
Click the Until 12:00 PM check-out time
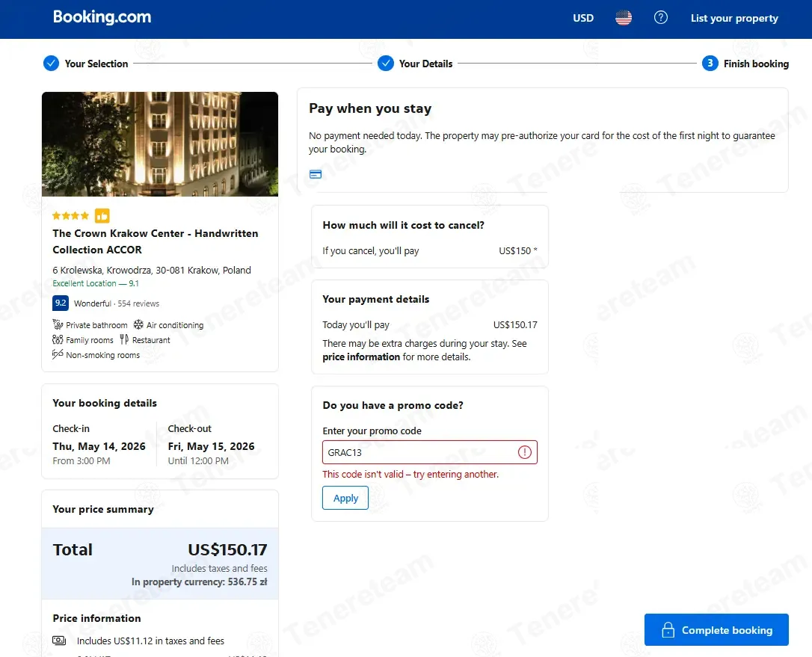coord(198,460)
